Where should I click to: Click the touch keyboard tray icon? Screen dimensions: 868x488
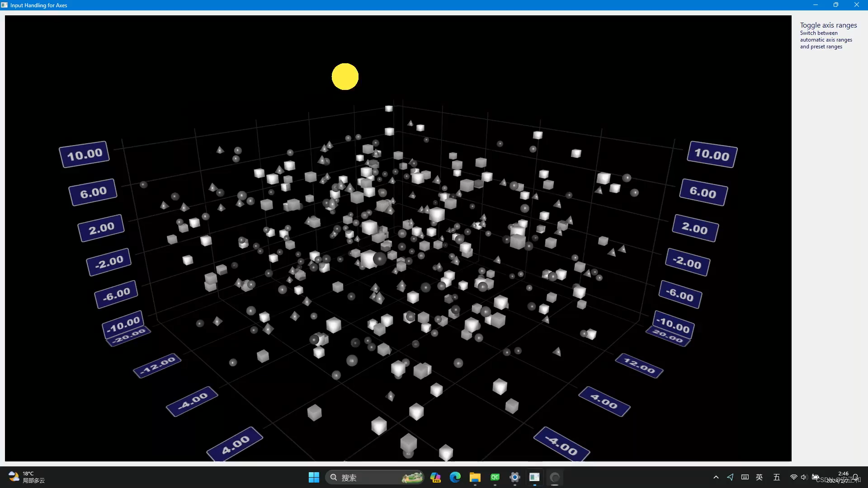(x=745, y=477)
